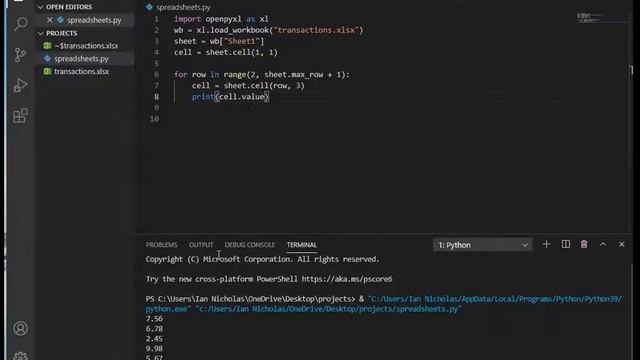Switch to the DEBUG CONSOLE tab

[249, 245]
